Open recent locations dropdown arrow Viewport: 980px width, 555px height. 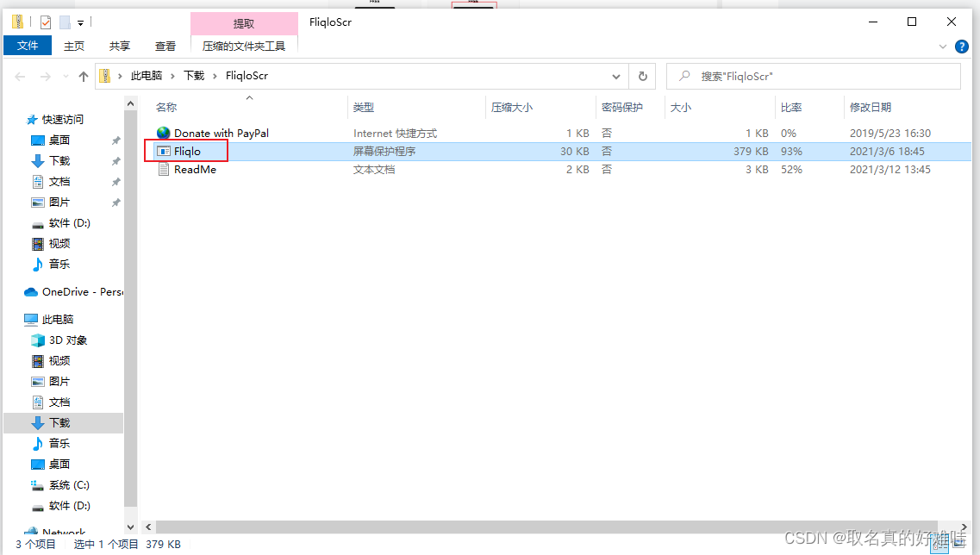point(66,76)
